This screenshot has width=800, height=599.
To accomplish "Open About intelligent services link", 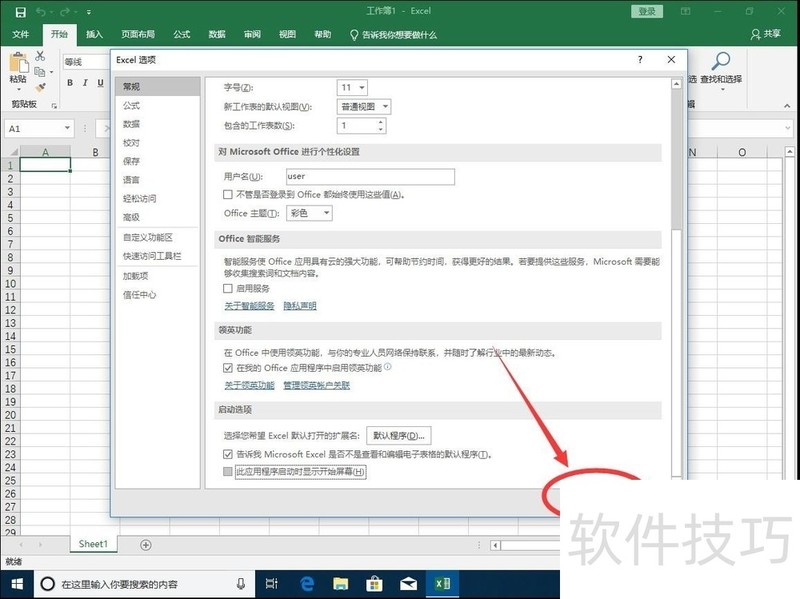I will [249, 306].
